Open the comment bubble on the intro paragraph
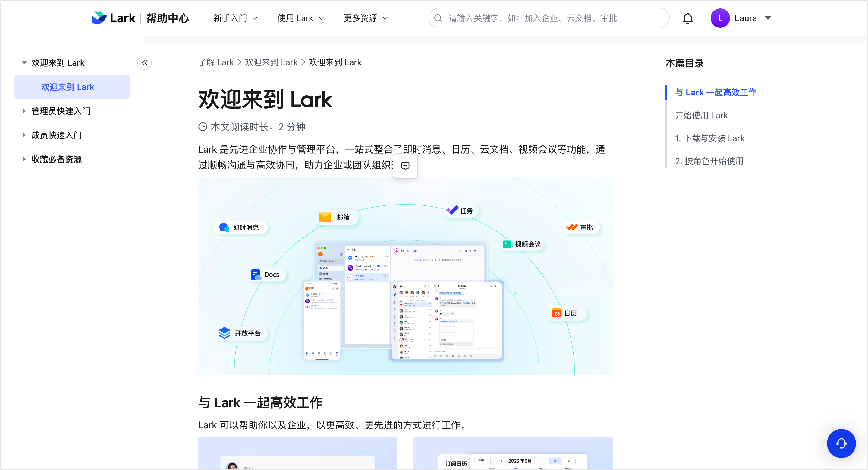This screenshot has height=470, width=868. (405, 166)
